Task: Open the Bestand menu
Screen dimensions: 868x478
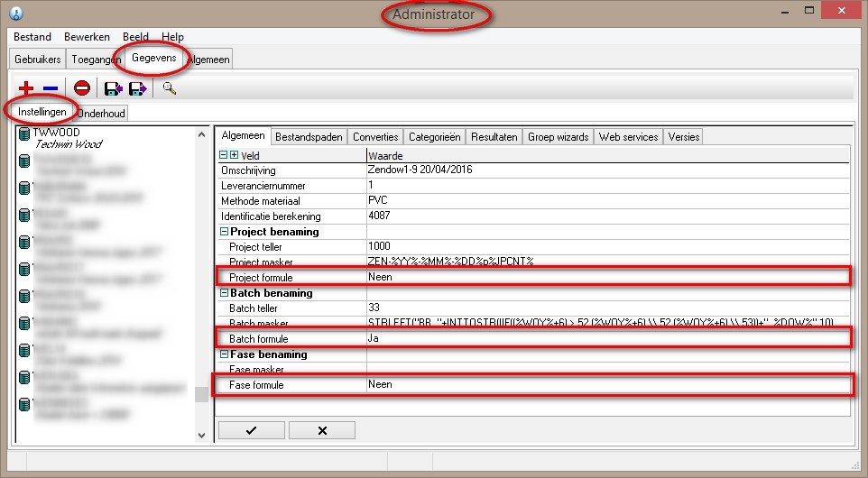Action: tap(32, 36)
